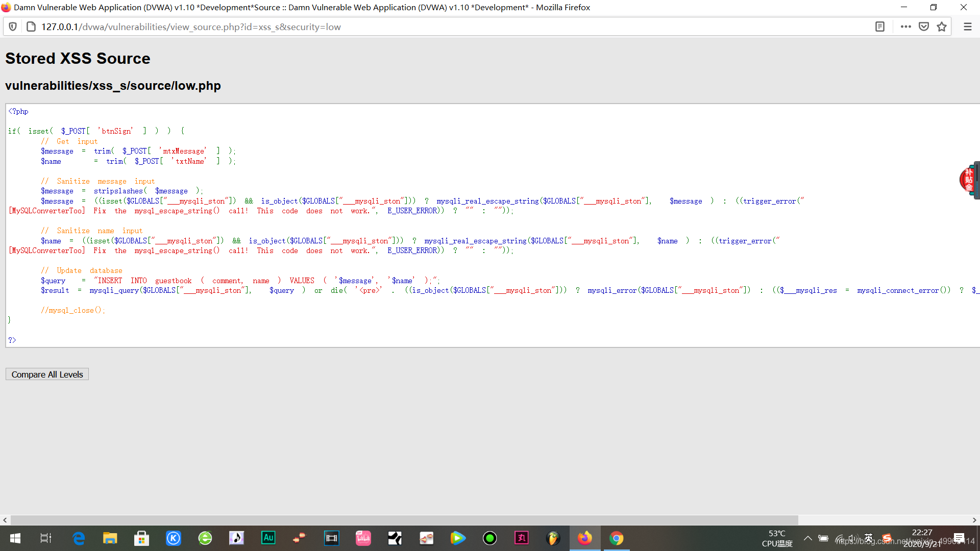Click the tracking protection shield icon
980x551 pixels.
coord(13,27)
